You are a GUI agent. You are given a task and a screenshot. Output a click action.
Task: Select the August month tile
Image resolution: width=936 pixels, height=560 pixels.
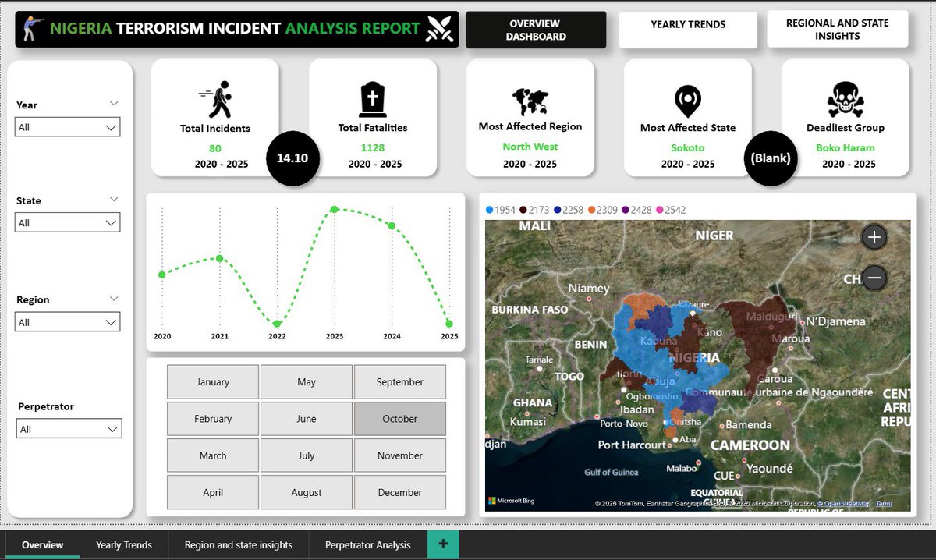pos(307,492)
